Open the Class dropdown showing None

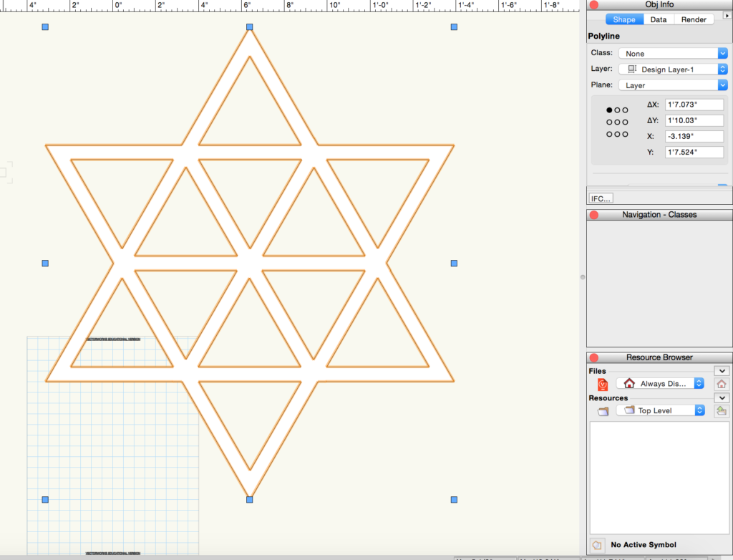[x=673, y=53]
